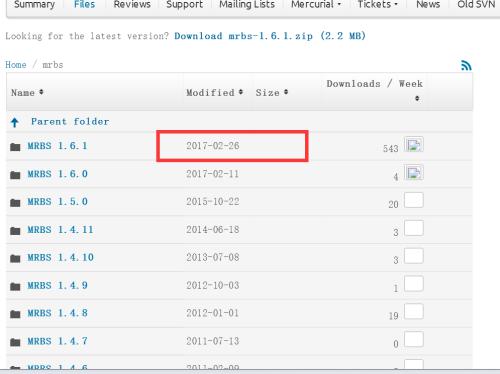Open the MRBS 1.6.1 folder link
Screen dimensions: 500x374
[57, 146]
